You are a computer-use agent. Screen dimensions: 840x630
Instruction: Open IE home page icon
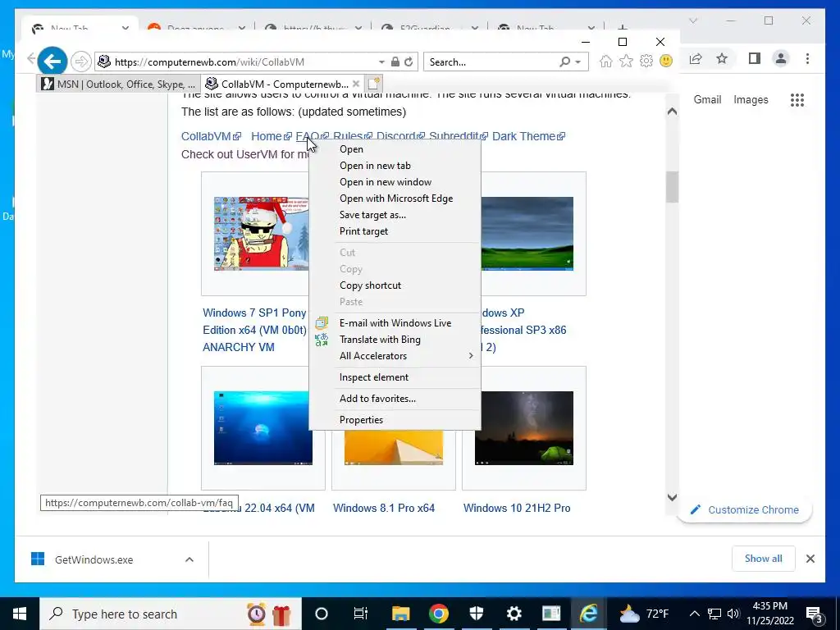point(606,61)
